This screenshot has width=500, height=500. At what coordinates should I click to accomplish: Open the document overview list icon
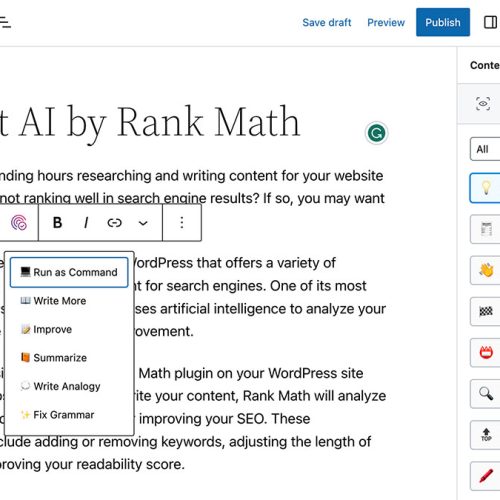pyautogui.click(x=5, y=22)
